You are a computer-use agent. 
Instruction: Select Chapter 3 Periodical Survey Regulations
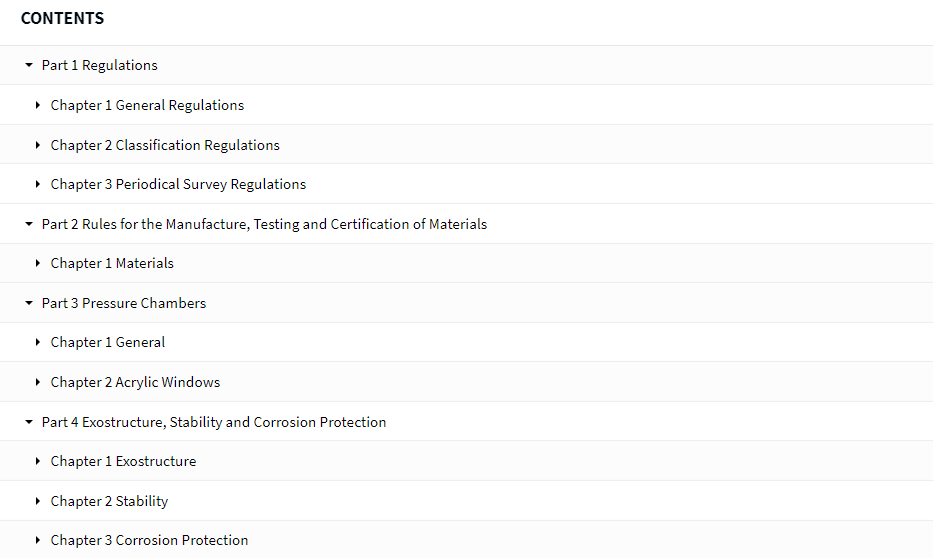tap(178, 184)
